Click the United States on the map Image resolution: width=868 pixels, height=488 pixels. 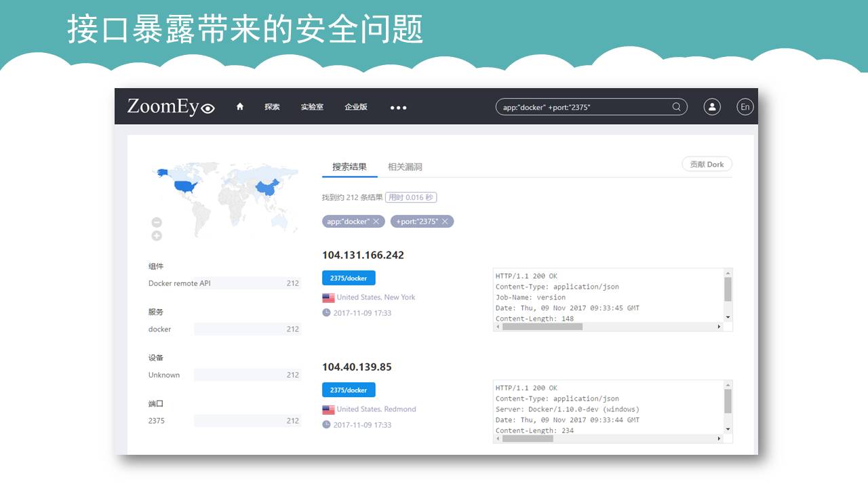[184, 186]
